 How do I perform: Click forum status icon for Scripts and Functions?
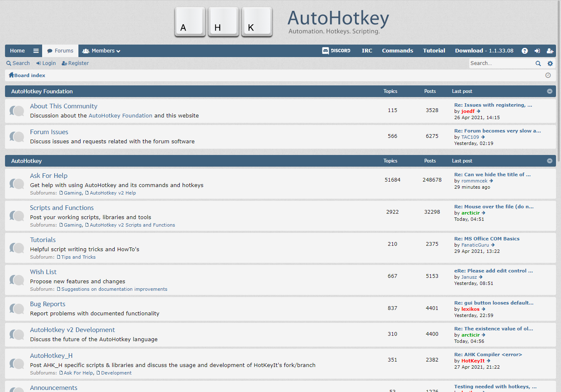17,216
